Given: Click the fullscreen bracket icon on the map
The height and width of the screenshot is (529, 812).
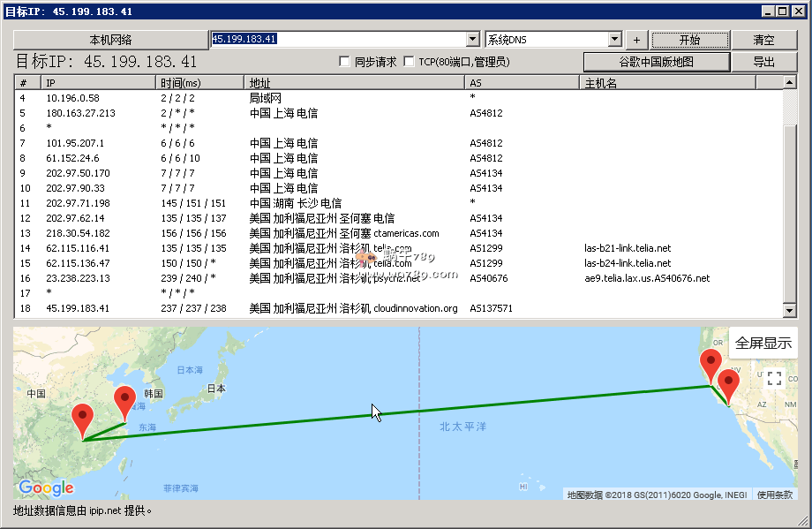Looking at the screenshot, I should tap(774, 379).
